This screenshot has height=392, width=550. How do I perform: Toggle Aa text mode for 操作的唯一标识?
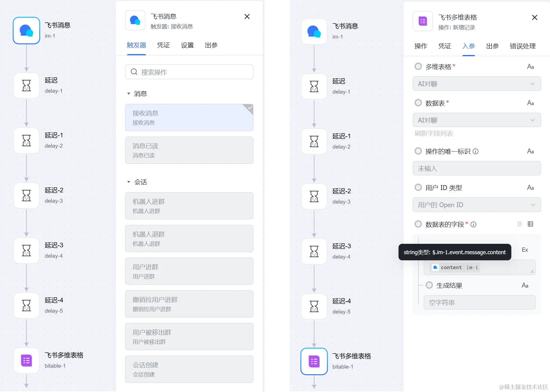click(x=530, y=151)
